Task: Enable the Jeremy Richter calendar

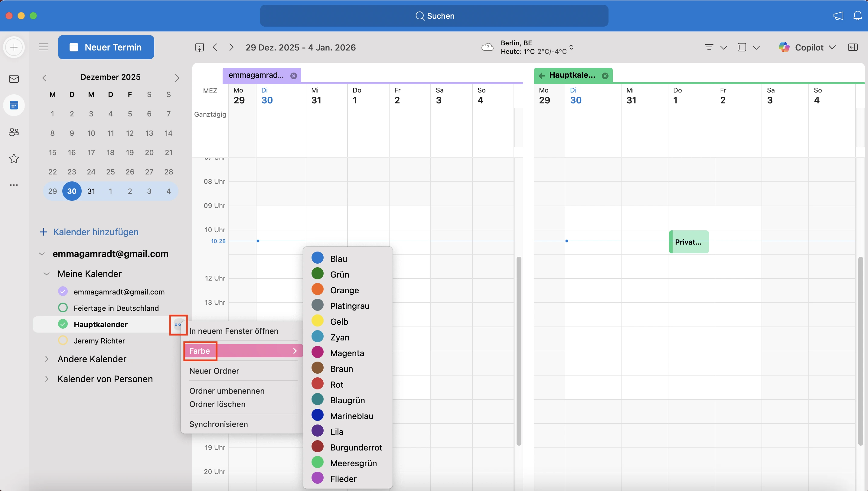Action: tap(63, 340)
